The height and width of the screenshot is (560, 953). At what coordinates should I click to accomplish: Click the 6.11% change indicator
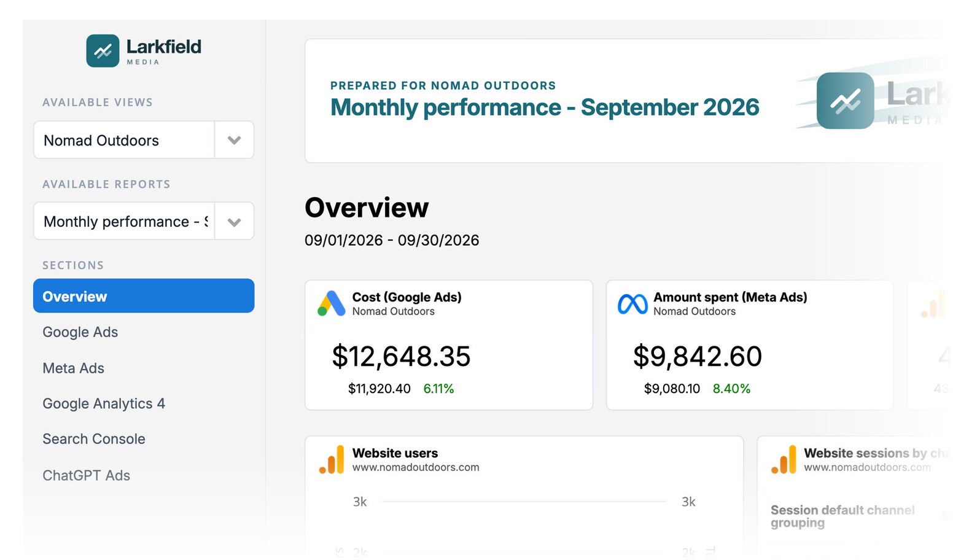(x=438, y=389)
